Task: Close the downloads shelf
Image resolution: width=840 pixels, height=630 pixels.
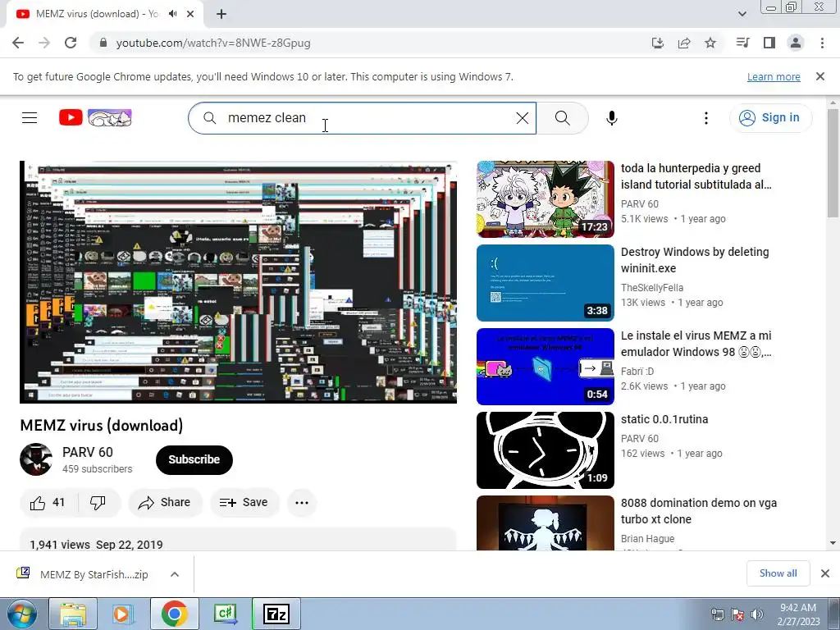Action: tap(825, 573)
